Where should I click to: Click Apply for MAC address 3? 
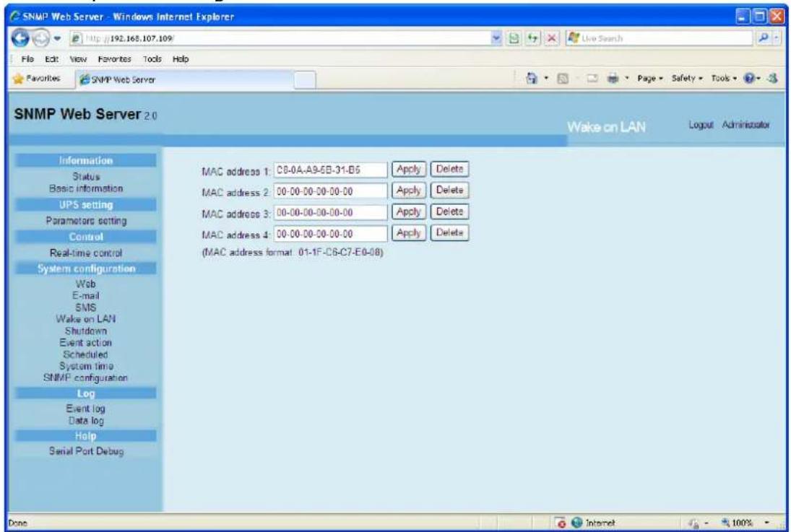[409, 212]
